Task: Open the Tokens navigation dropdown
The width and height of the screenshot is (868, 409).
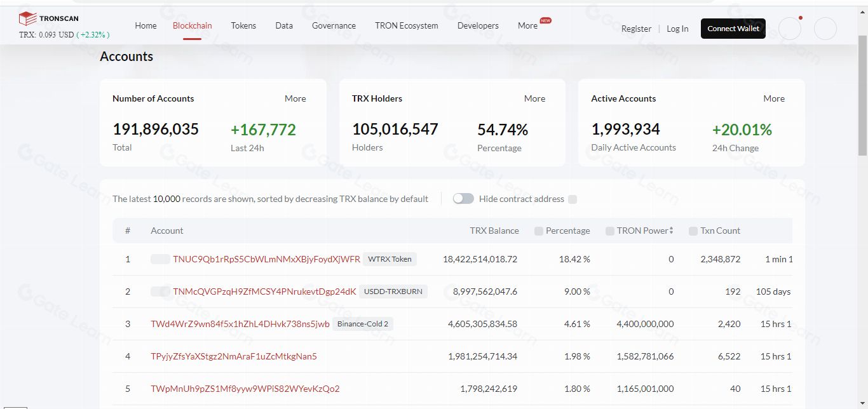Action: click(x=243, y=26)
